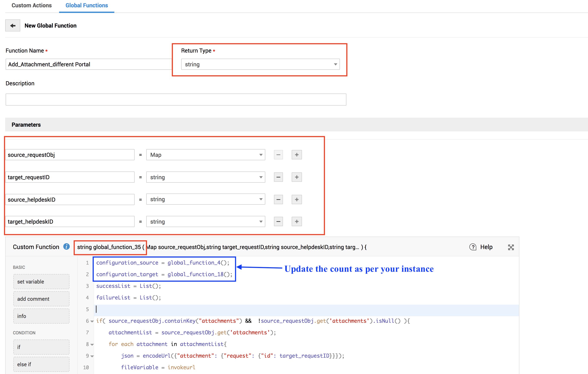The height and width of the screenshot is (374, 588).
Task: Collapse the for-each fold on line 8
Action: coord(92,344)
